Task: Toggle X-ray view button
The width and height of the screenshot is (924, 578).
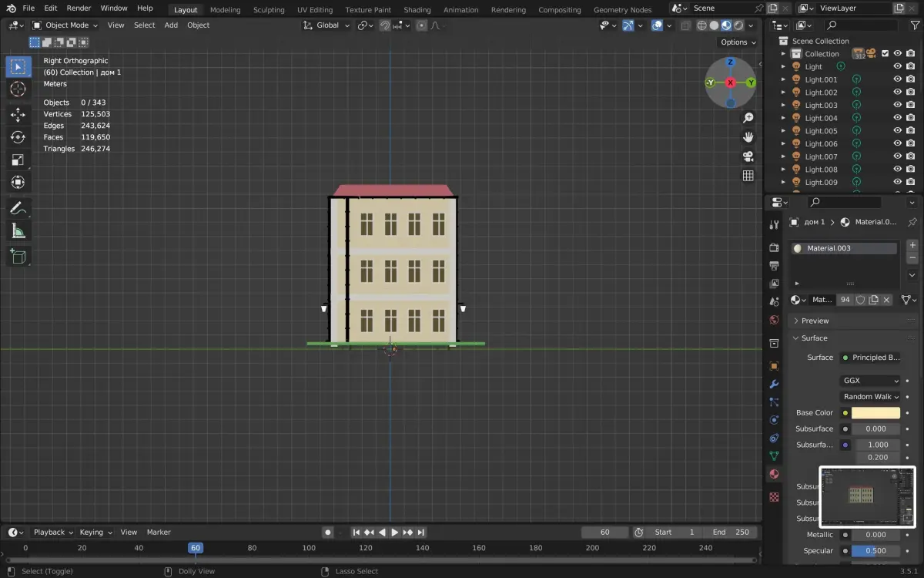Action: (x=685, y=25)
